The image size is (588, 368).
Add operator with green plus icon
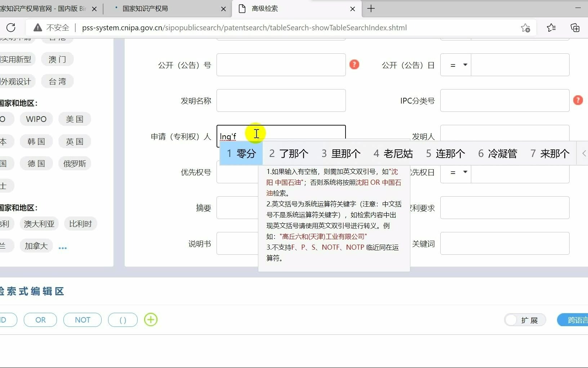[x=151, y=320]
